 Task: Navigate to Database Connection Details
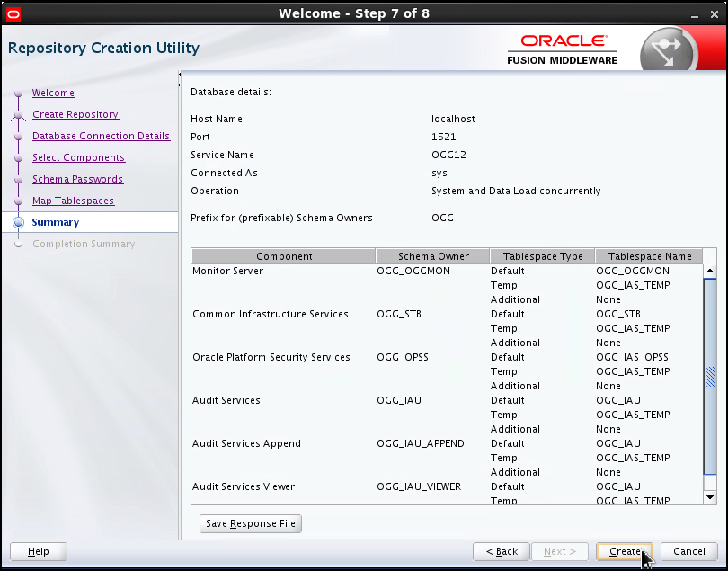tap(101, 136)
